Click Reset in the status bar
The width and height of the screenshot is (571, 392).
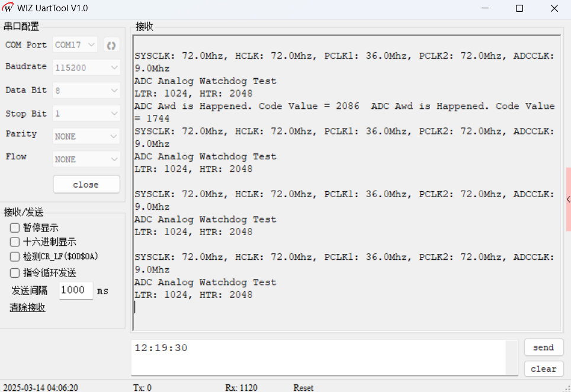coord(303,387)
